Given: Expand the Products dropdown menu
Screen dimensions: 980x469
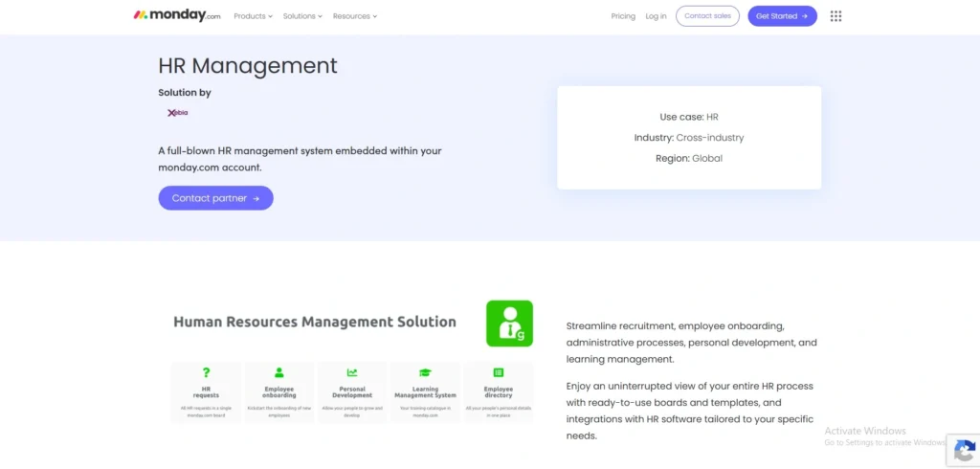Looking at the screenshot, I should [x=253, y=16].
